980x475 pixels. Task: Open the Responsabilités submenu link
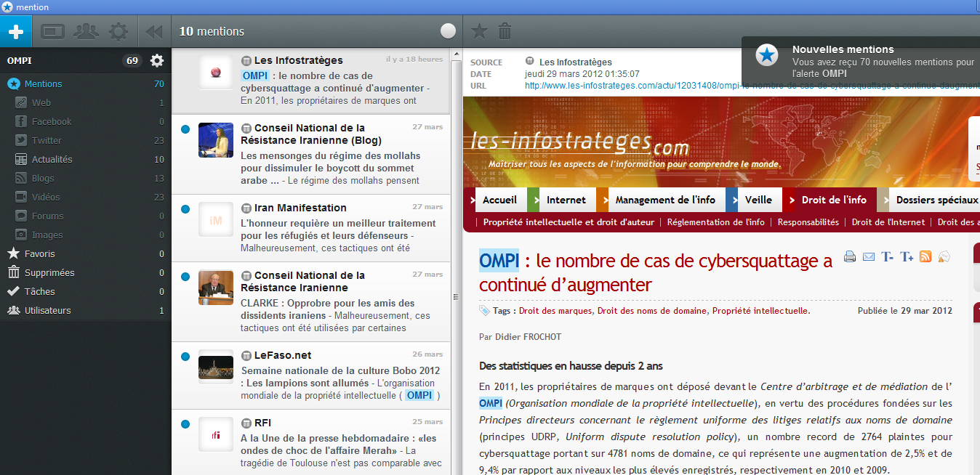point(808,222)
